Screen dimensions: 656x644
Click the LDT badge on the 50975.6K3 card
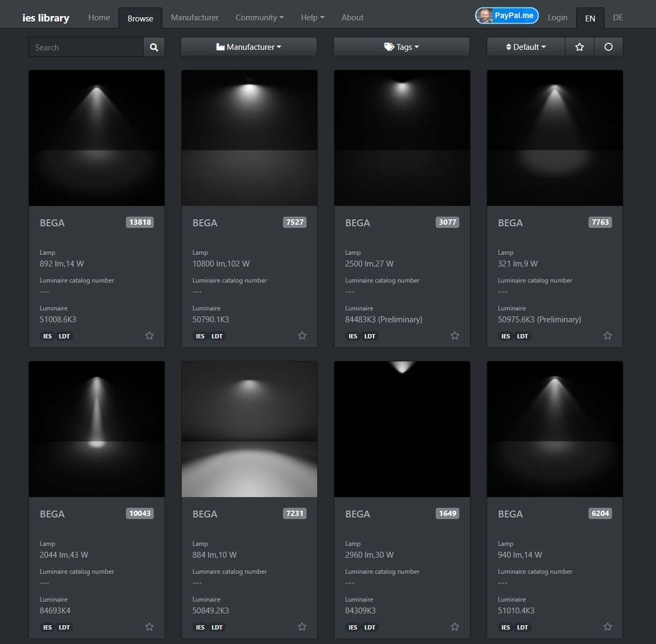point(523,336)
